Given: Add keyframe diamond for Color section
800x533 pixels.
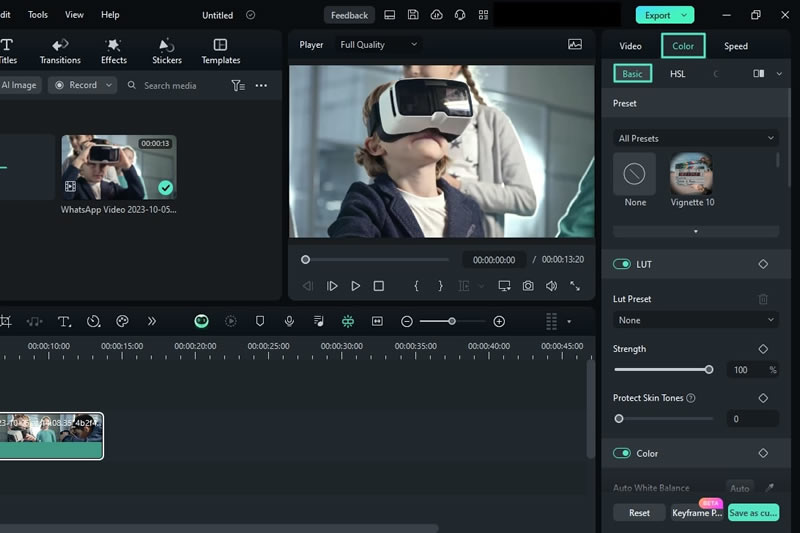Looking at the screenshot, I should click(763, 453).
